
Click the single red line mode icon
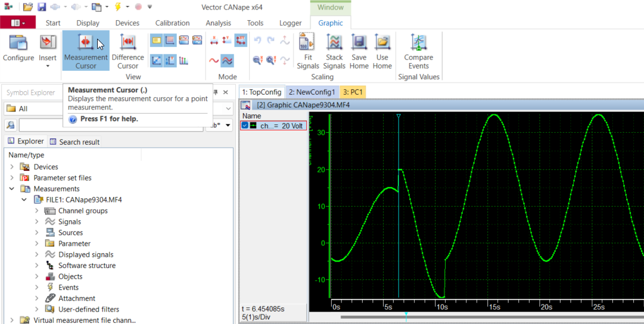coord(213,61)
